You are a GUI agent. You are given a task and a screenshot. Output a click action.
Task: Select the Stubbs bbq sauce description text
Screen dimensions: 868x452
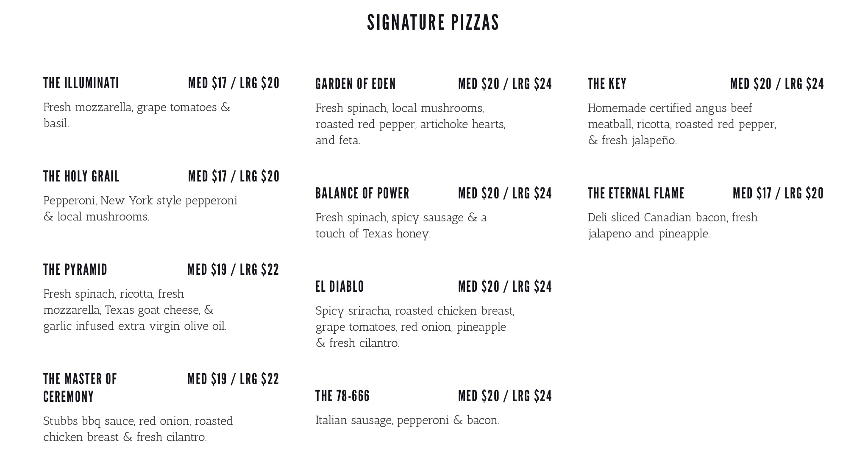click(138, 429)
